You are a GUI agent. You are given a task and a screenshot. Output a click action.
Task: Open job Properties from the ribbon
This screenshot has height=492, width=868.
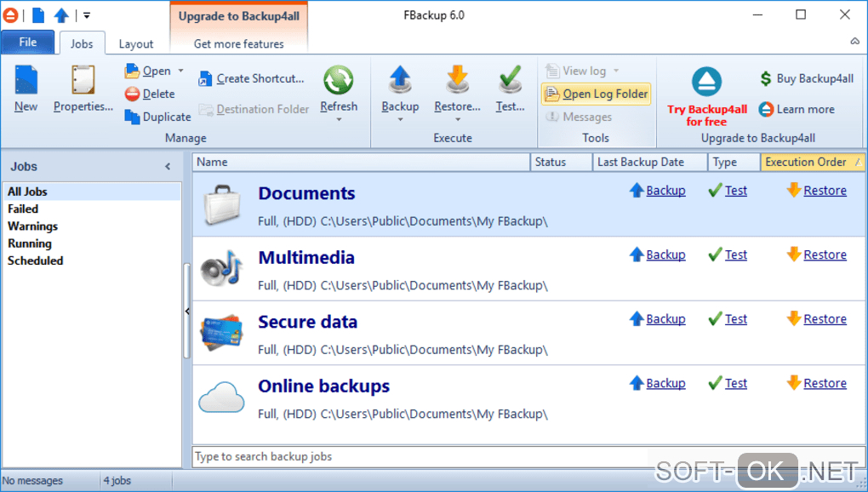click(83, 89)
